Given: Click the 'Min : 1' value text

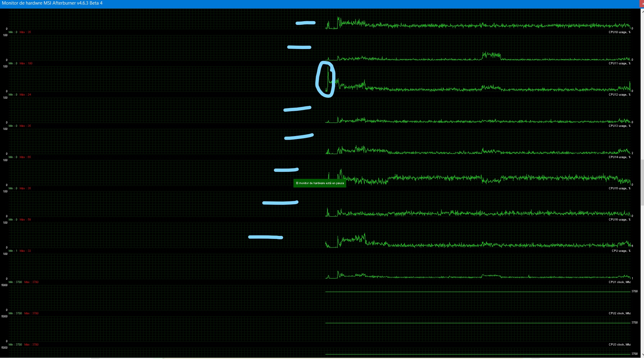Looking at the screenshot, I should [13, 251].
